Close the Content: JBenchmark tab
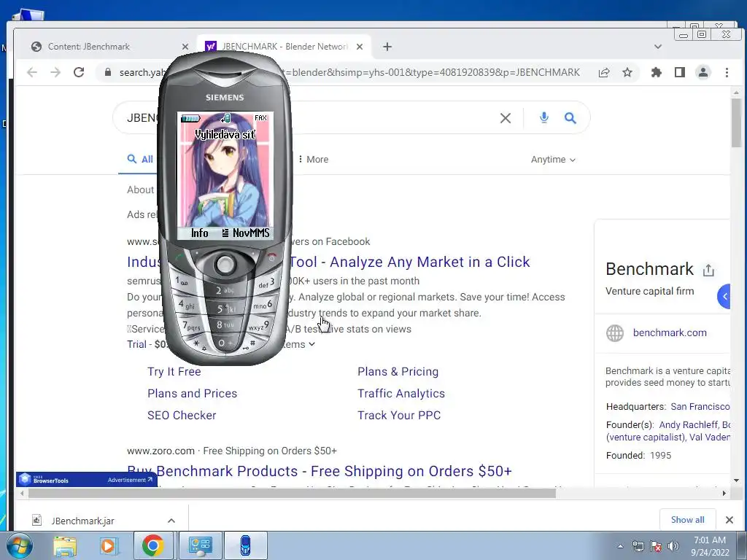This screenshot has width=747, height=560. pyautogui.click(x=185, y=47)
